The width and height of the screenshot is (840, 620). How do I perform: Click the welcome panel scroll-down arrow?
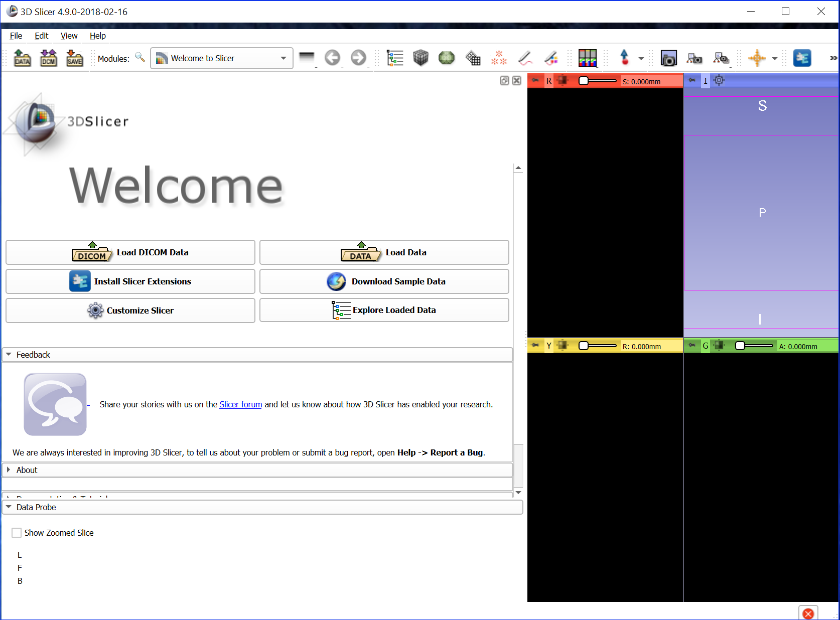[518, 493]
